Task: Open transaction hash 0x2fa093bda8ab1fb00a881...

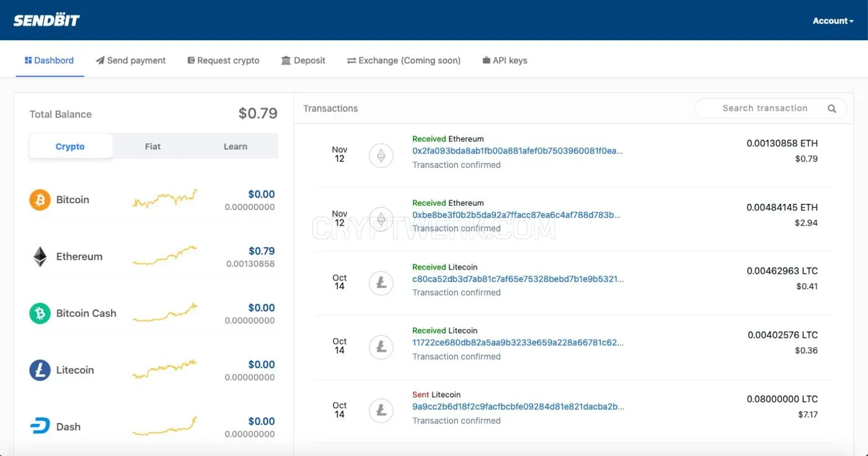Action: point(518,151)
